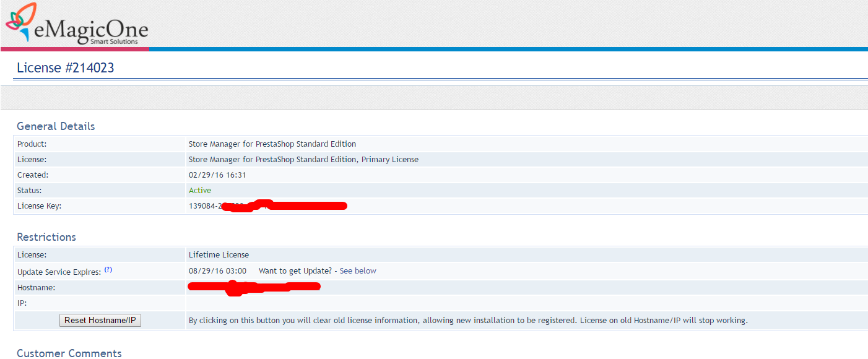
Task: Click the Primary License description text
Action: click(x=303, y=160)
